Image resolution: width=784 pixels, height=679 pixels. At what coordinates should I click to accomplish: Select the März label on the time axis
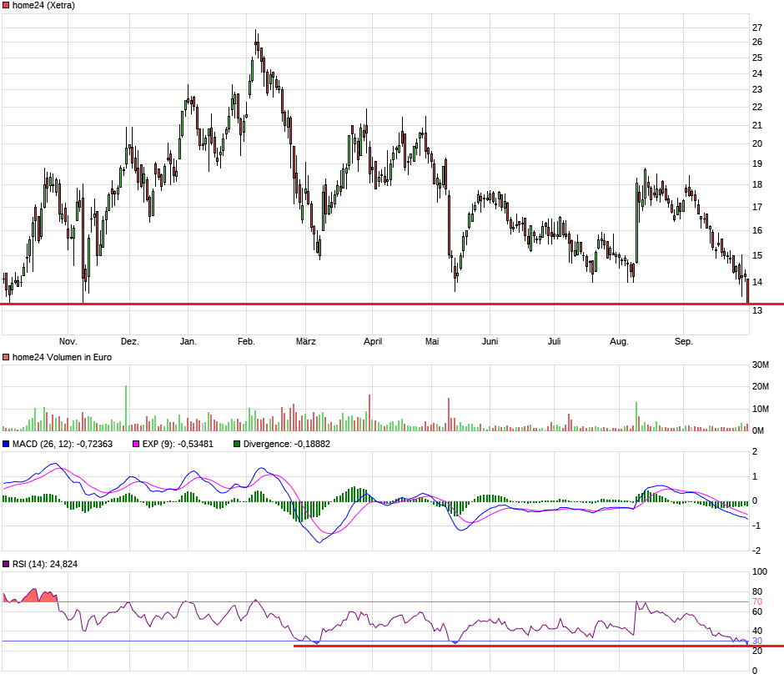[308, 341]
